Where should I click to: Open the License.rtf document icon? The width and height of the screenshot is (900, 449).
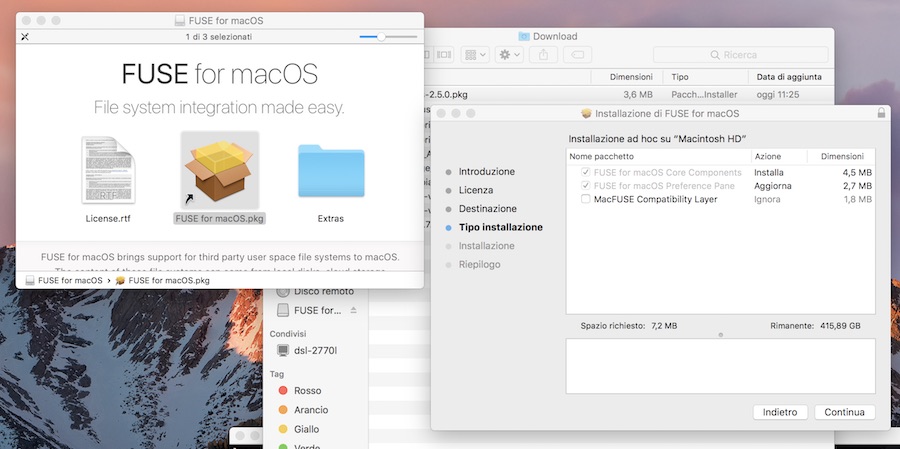[x=108, y=170]
